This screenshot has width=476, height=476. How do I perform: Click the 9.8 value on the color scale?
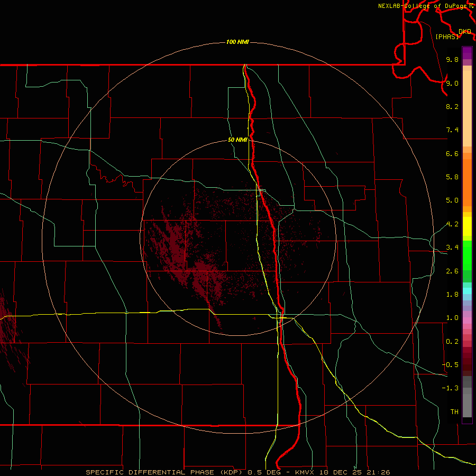pyautogui.click(x=452, y=59)
